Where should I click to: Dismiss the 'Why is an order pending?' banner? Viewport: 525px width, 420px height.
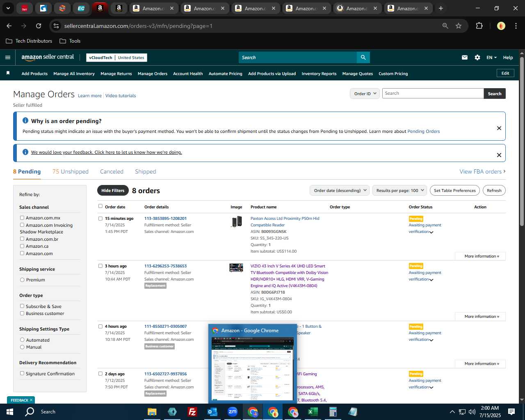[x=499, y=128]
